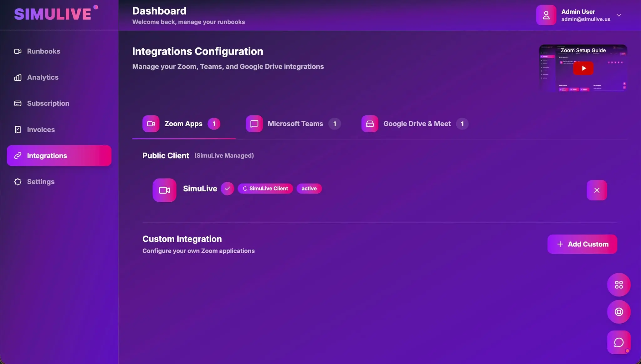Click the SimuLive Client tag
Viewport: 641px width, 364px height.
(x=265, y=189)
